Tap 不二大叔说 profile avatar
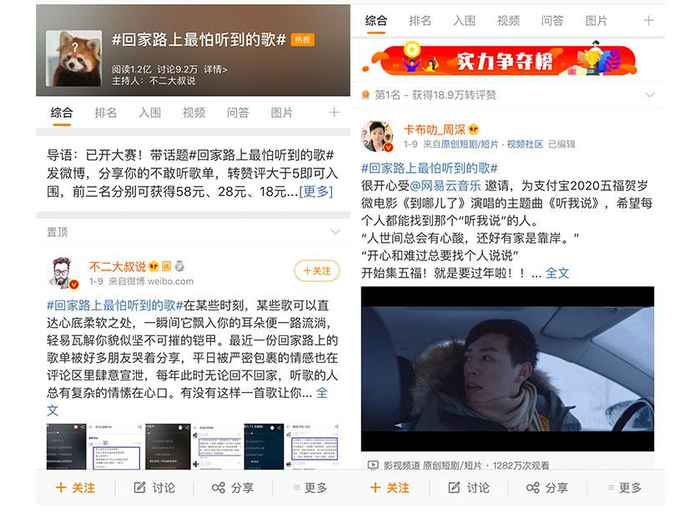 click(63, 272)
